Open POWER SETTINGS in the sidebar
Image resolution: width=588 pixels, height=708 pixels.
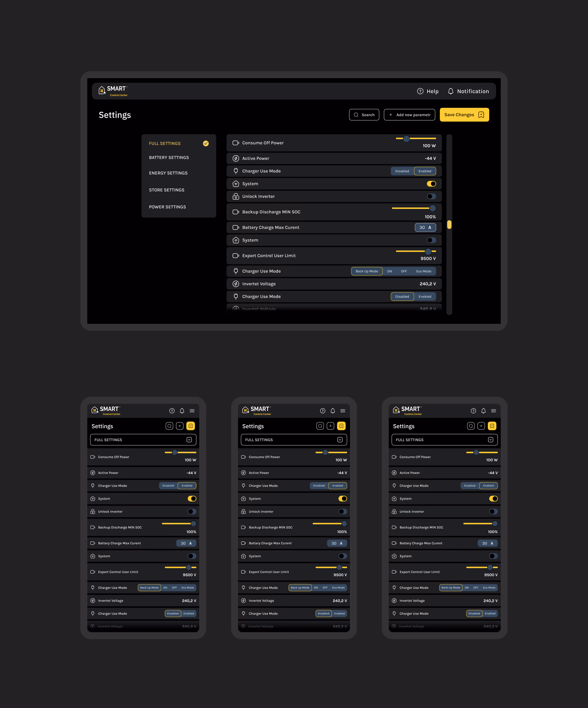pos(167,207)
